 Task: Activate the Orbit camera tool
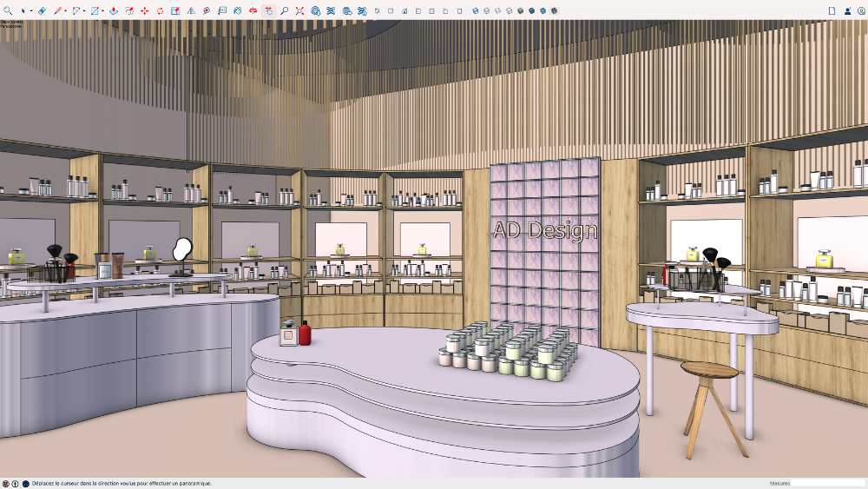pos(253,11)
